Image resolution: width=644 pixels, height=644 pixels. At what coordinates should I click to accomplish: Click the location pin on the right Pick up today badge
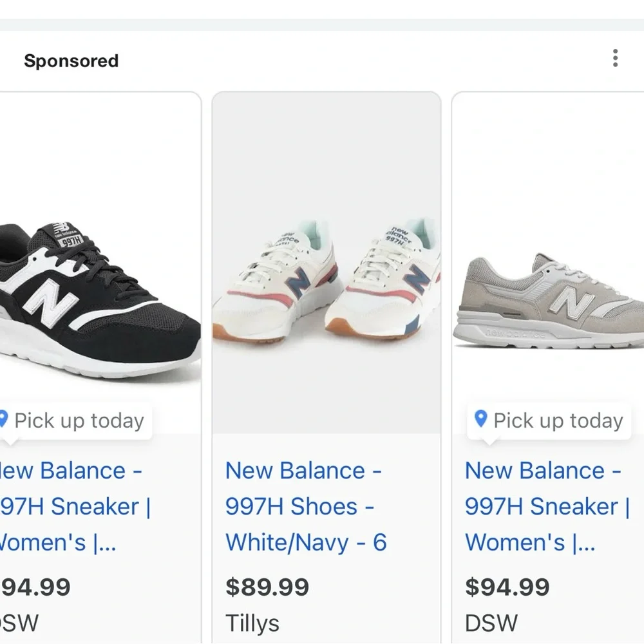pos(480,420)
